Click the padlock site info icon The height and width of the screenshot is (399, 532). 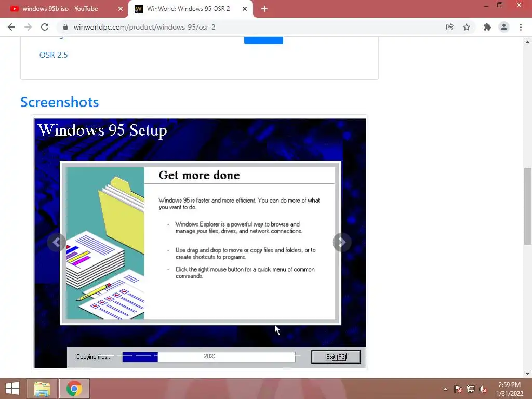(65, 27)
